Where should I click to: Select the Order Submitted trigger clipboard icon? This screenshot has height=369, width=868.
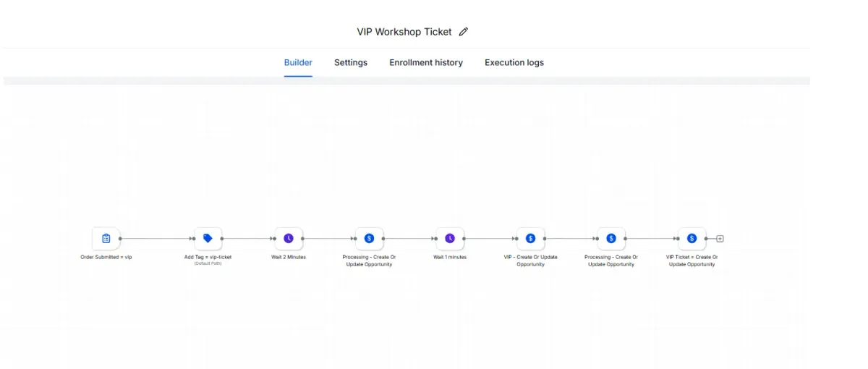[106, 238]
